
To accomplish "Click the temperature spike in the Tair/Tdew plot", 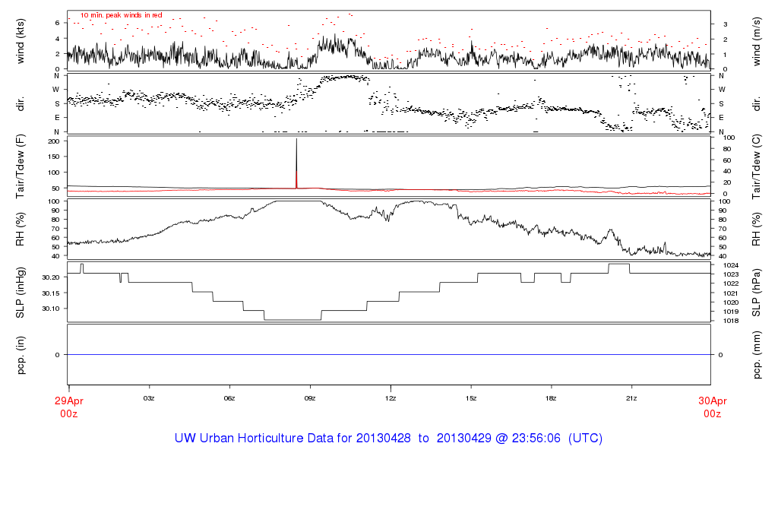I will click(297, 163).
